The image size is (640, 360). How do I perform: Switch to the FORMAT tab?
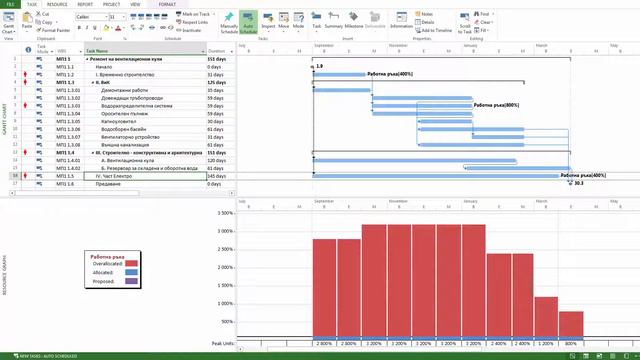coord(167,4)
